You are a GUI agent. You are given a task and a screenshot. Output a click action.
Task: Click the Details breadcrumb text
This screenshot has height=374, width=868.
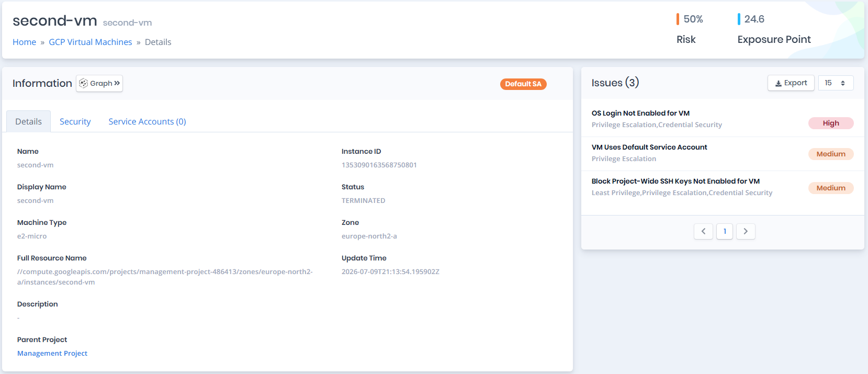158,42
